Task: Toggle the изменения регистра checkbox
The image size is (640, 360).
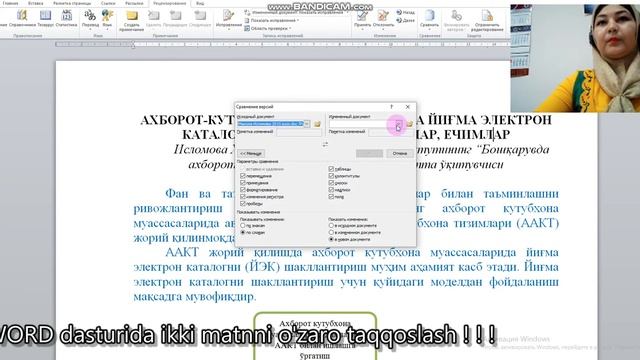Action: (x=243, y=196)
